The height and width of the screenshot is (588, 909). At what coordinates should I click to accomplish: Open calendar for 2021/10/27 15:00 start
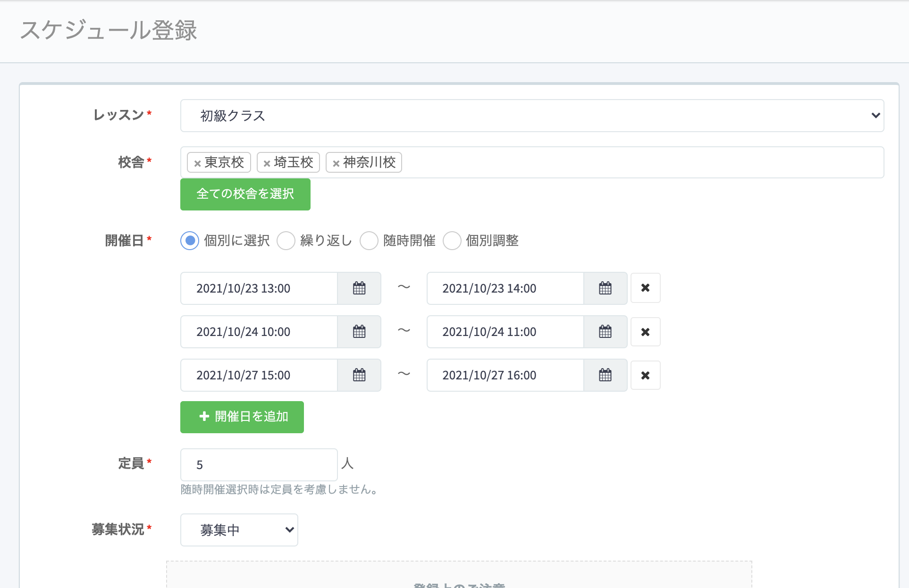[x=359, y=375]
